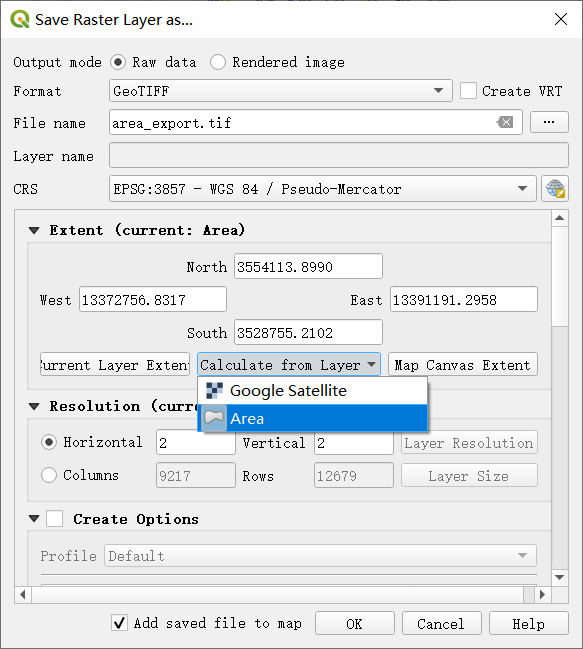Collapse the Extent section triangle

pos(34,230)
